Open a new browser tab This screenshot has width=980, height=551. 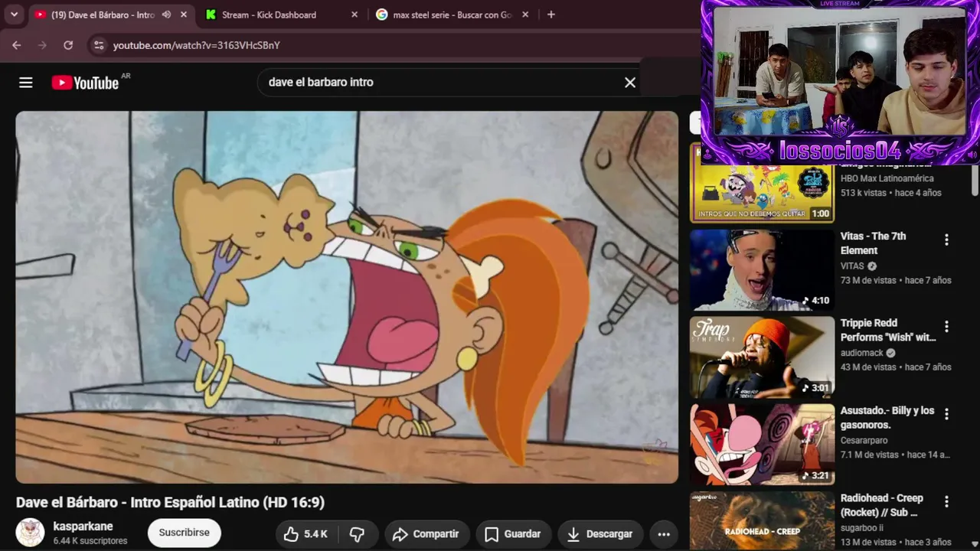click(x=550, y=15)
